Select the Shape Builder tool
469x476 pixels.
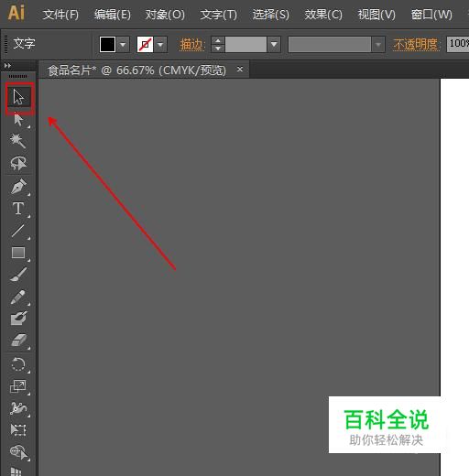tap(18, 452)
